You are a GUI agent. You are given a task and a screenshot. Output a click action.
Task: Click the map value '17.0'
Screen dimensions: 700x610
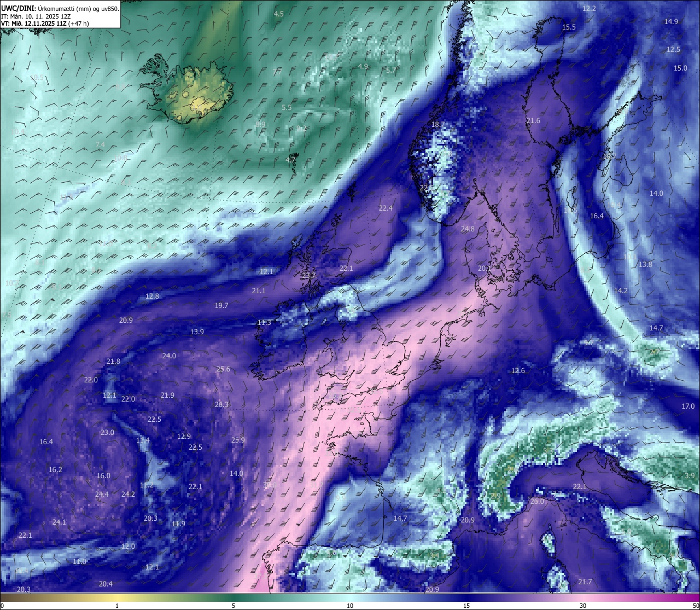(688, 406)
